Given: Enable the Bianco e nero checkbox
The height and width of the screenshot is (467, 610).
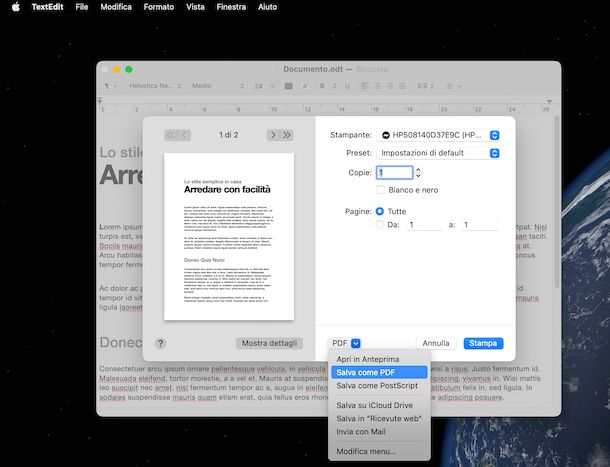Looking at the screenshot, I should 381,190.
